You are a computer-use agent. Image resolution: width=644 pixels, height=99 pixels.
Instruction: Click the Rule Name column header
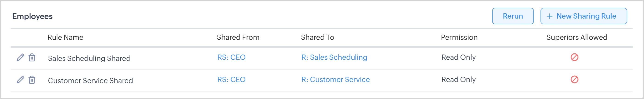coord(65,37)
